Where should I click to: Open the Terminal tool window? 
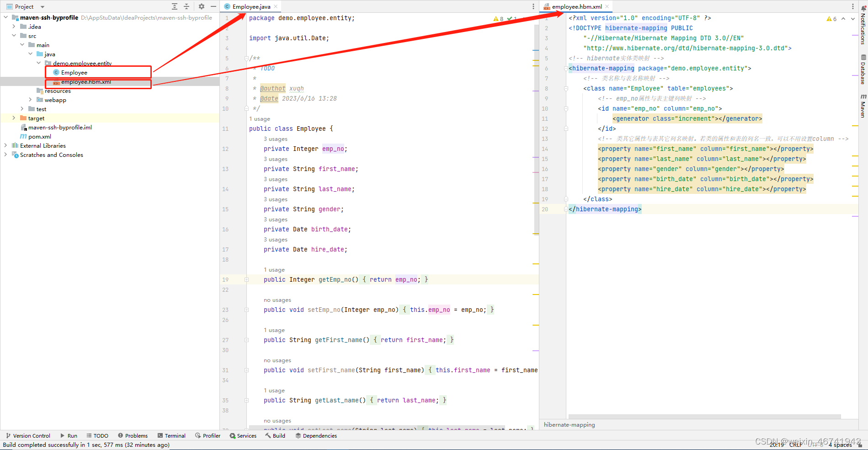coord(171,435)
